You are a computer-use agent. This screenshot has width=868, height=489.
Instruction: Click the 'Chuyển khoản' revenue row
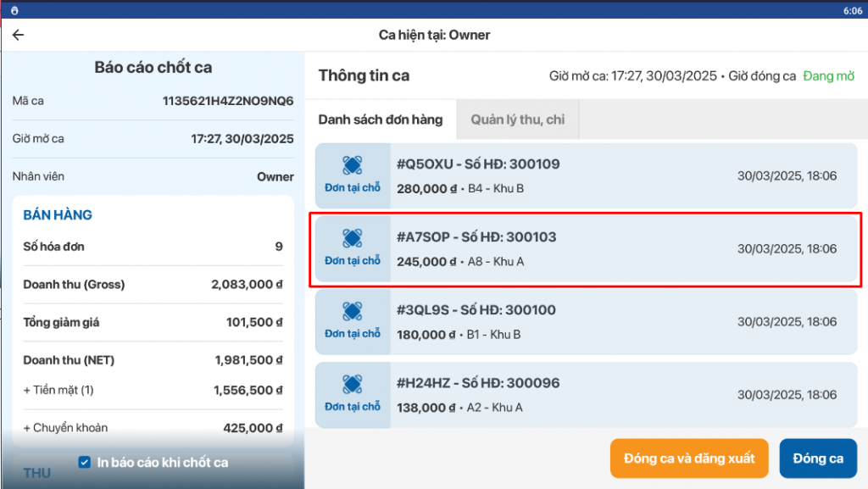point(153,428)
